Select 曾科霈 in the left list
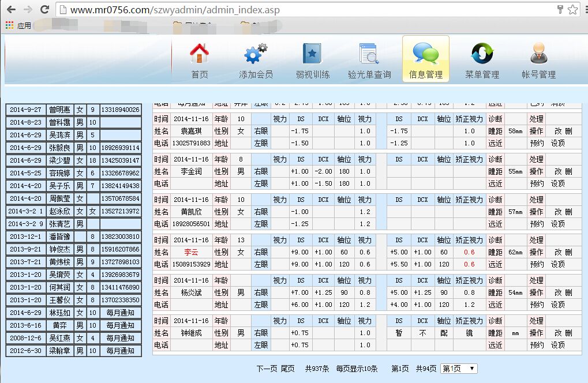Image resolution: width=588 pixels, height=383 pixels. click(x=59, y=122)
